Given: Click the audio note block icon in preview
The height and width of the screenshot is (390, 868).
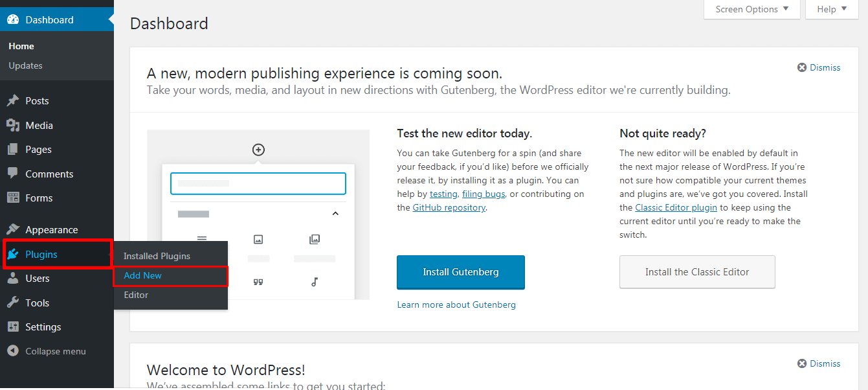Looking at the screenshot, I should tap(315, 282).
